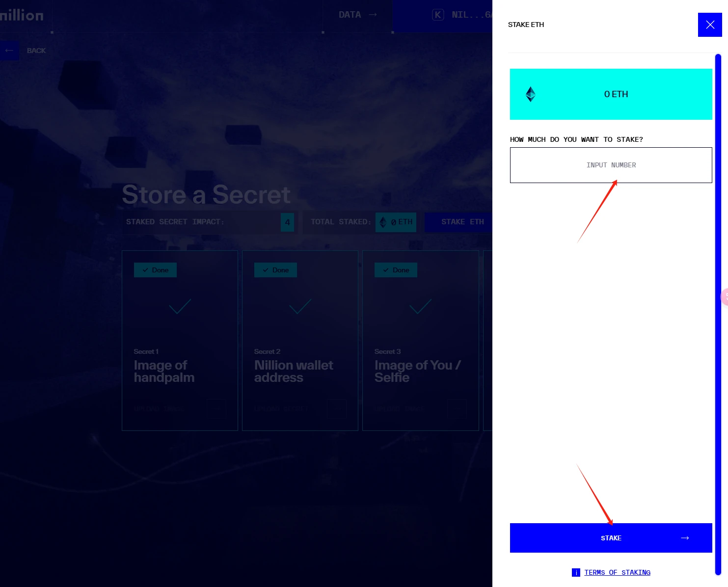Click the Done badge on Secret 1
Screen dimensions: 728x587
tap(155, 270)
